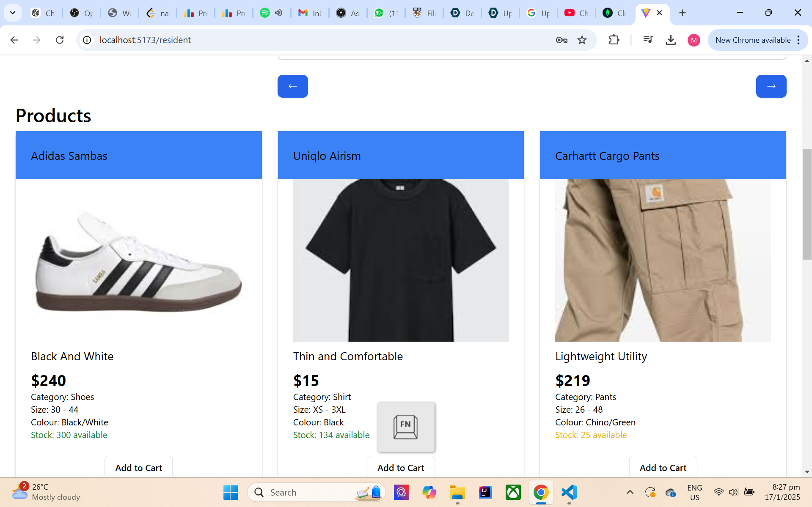Image resolution: width=812 pixels, height=507 pixels.
Task: Switch to the MongoDB tab labeled Clu
Action: 614,13
